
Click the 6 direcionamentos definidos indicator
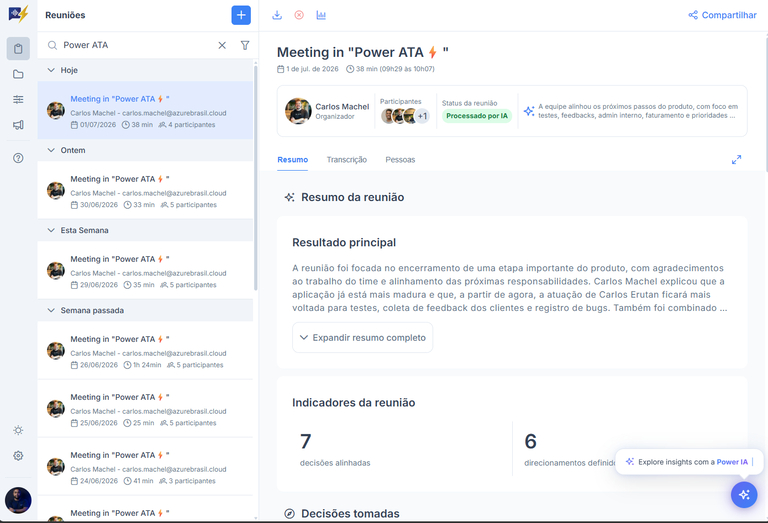pos(570,451)
